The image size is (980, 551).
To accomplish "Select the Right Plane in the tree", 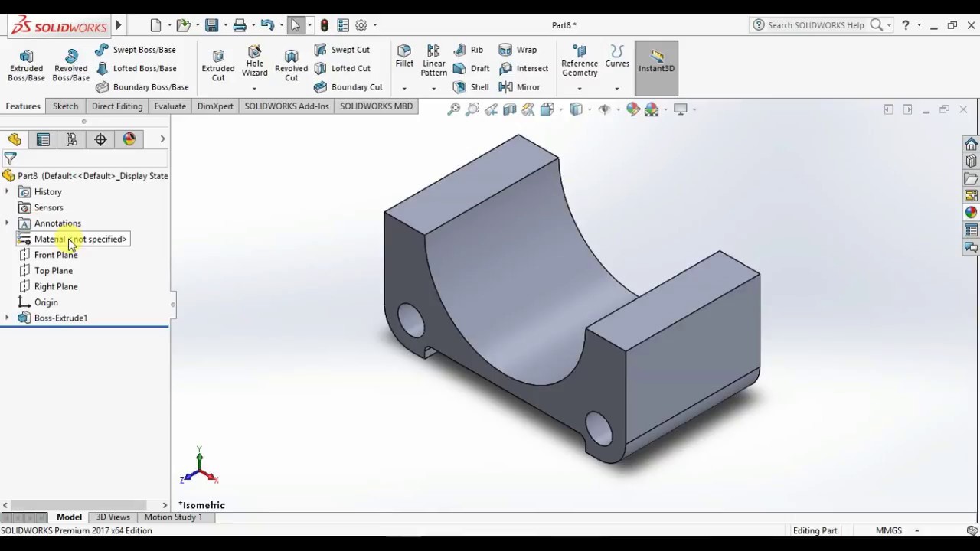I will [x=47, y=286].
